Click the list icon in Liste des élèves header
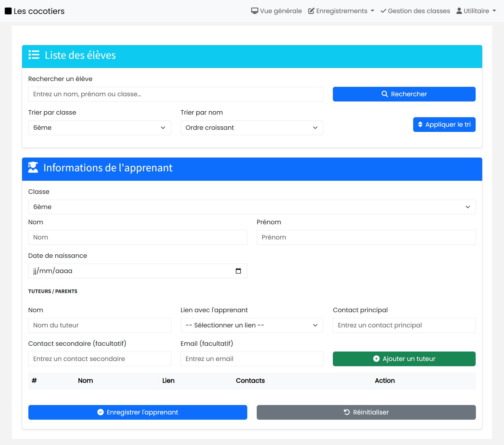The width and height of the screenshot is (504, 445). tap(34, 55)
